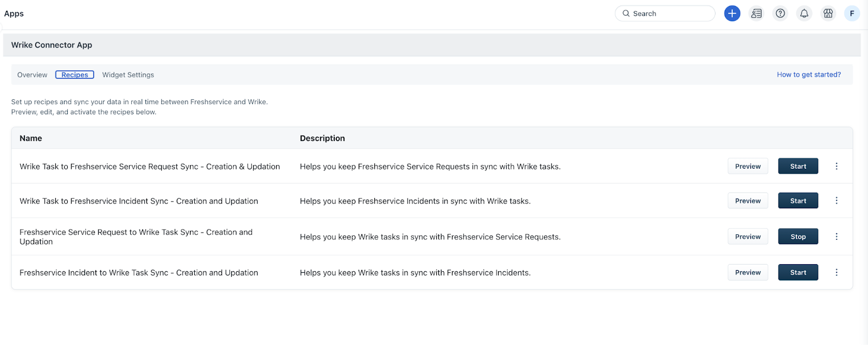Open more options for Wrike Task to Service Request recipe
Screen dimensions: 868x345
(x=836, y=166)
